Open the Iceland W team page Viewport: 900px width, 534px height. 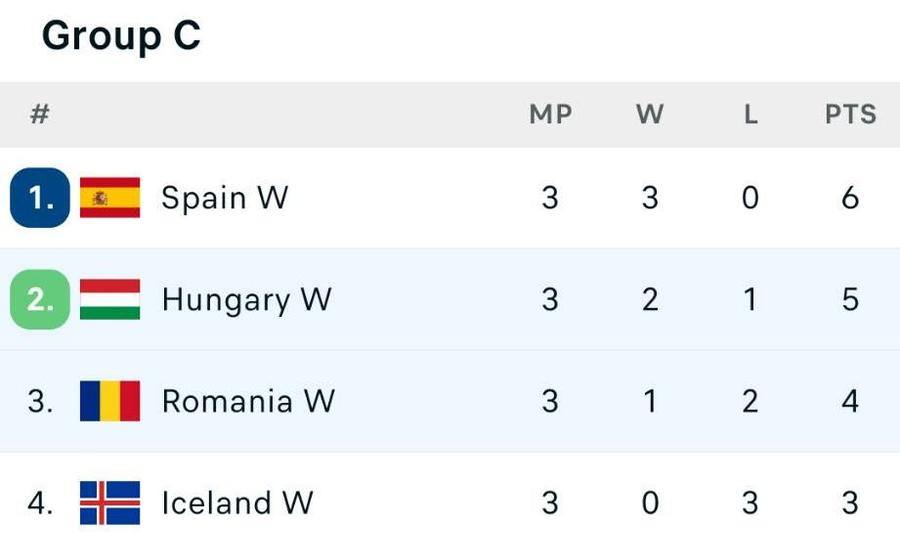(x=237, y=502)
